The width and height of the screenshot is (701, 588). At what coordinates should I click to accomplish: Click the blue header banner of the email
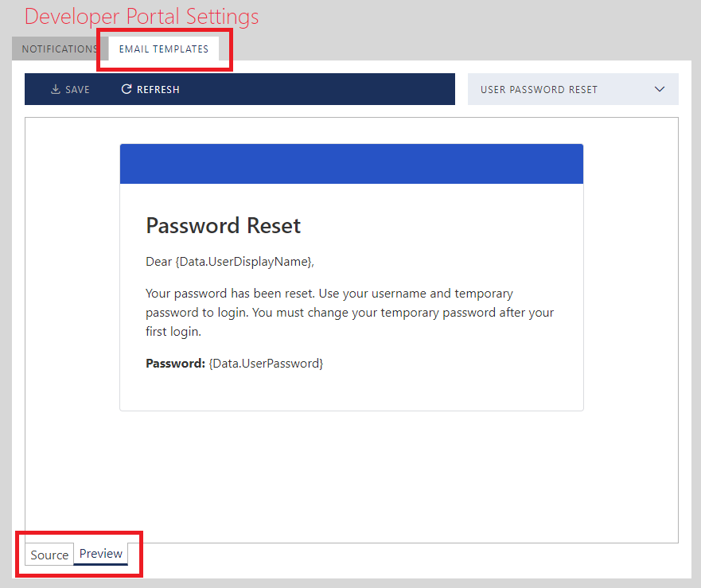[351, 164]
